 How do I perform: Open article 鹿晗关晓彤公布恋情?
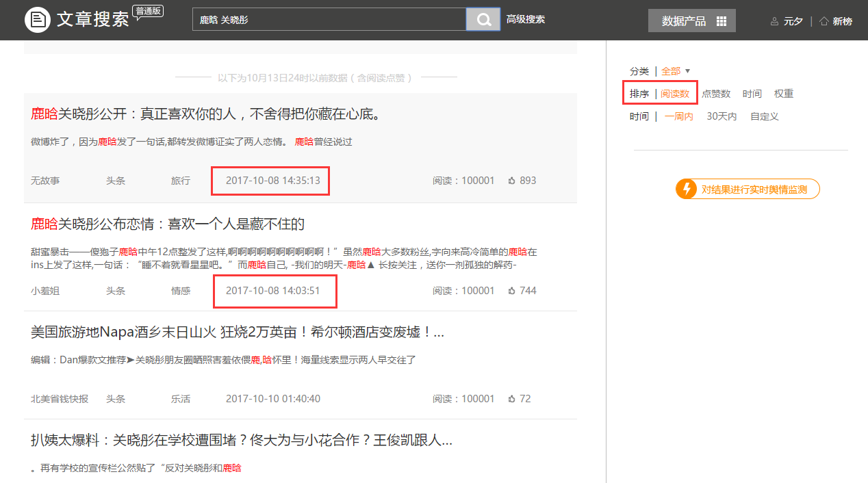tap(168, 224)
